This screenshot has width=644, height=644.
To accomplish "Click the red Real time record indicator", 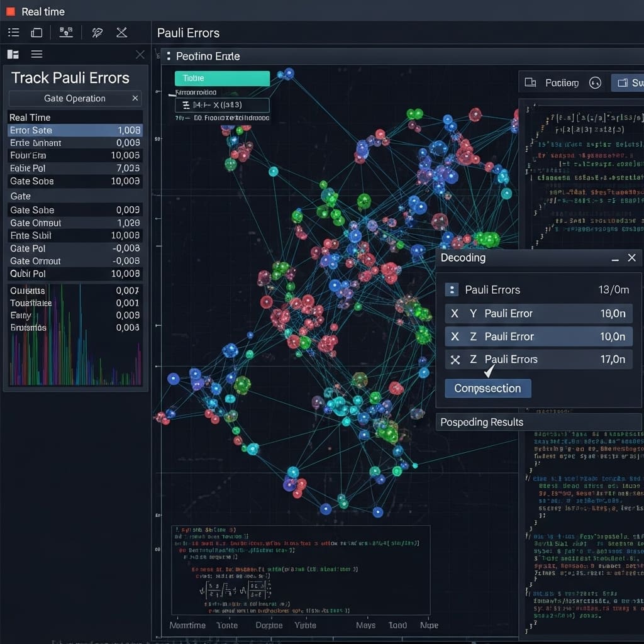I will pos(11,11).
